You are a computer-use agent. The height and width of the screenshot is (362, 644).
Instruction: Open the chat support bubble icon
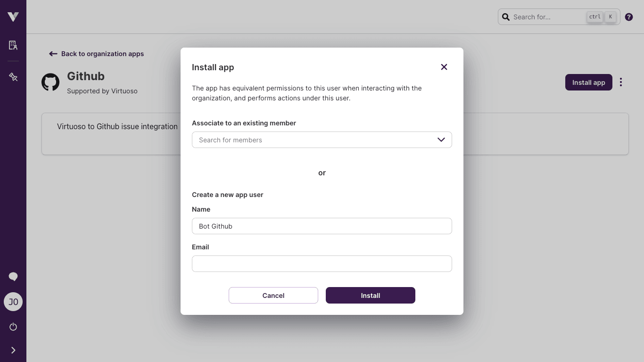tap(13, 277)
